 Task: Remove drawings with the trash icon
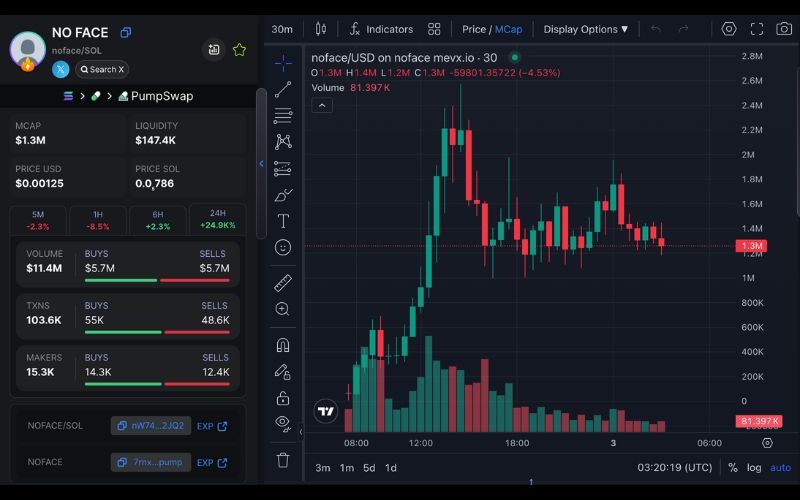283,460
